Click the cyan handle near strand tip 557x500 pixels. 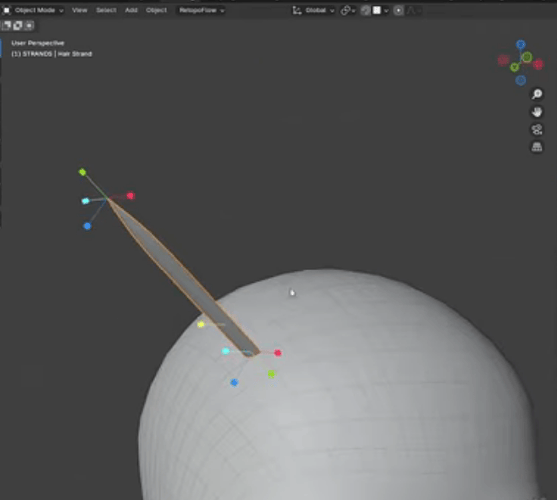click(x=86, y=201)
